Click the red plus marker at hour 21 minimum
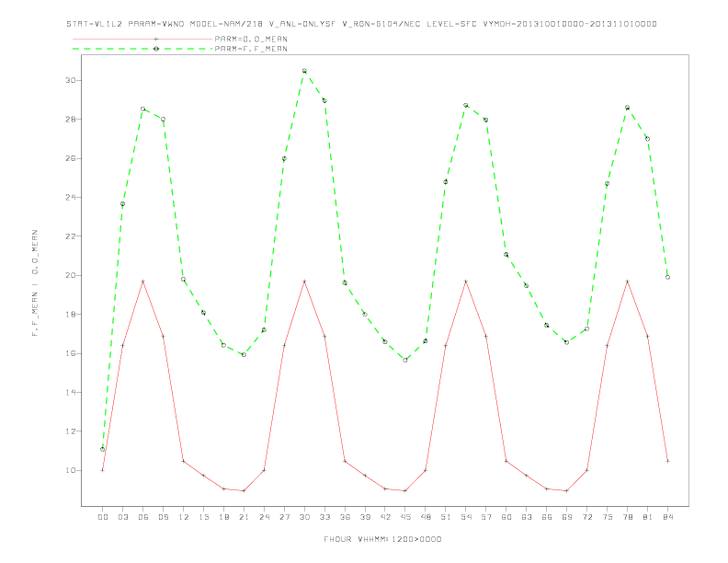The height and width of the screenshot is (563, 728). [x=244, y=490]
